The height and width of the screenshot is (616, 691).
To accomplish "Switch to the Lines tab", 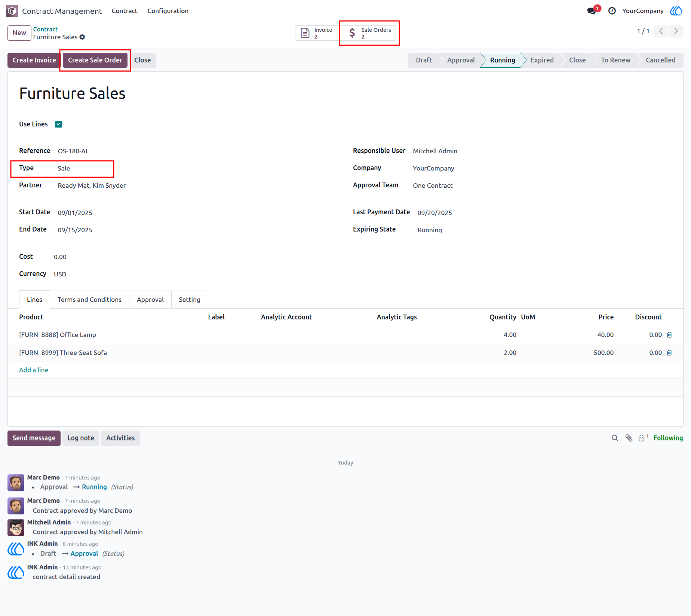I will (34, 300).
